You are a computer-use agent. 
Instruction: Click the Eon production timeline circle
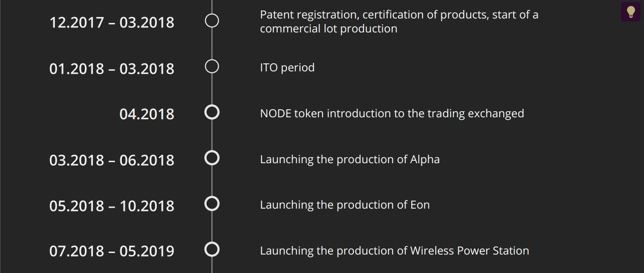(212, 204)
